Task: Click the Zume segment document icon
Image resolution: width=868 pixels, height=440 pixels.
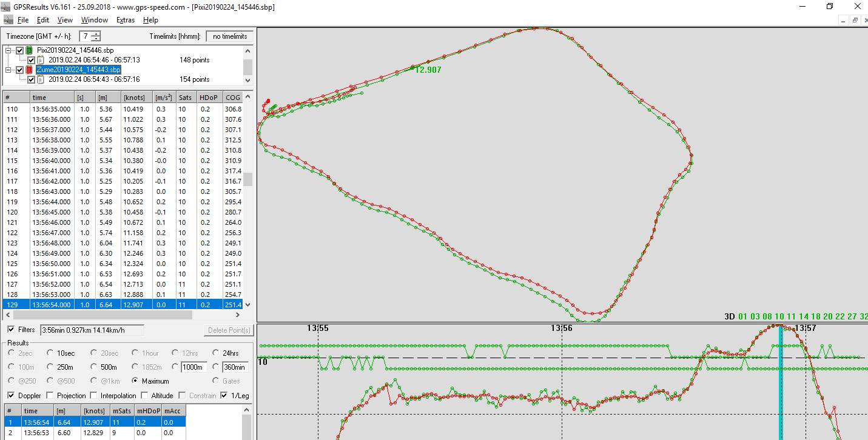Action: [41, 79]
